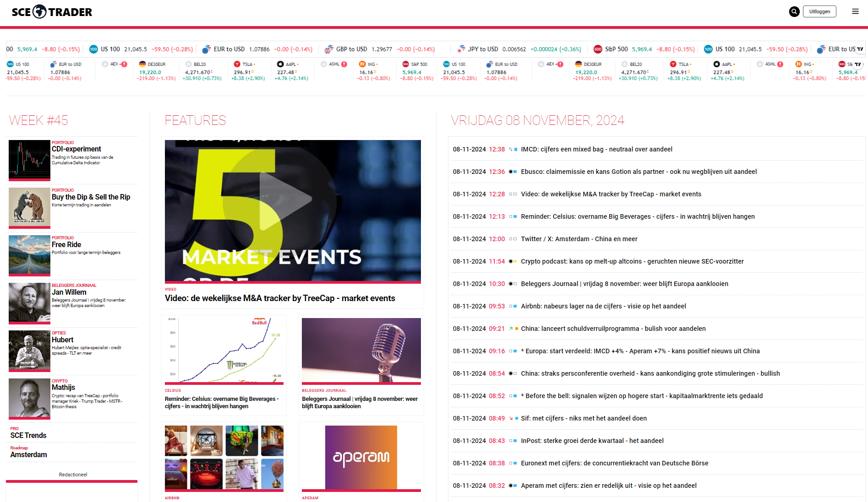Click yellow square marker beside Crypto podcast headline
This screenshot has height=502, width=868.
click(x=516, y=262)
